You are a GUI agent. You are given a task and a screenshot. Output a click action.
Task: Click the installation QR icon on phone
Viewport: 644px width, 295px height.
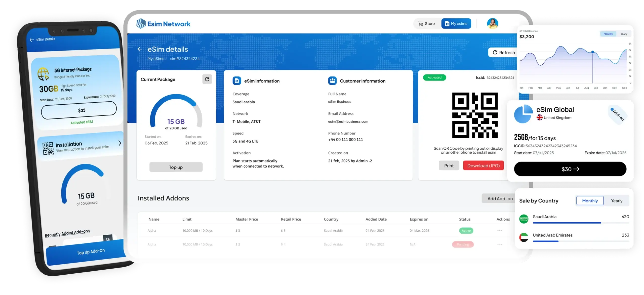click(x=48, y=148)
